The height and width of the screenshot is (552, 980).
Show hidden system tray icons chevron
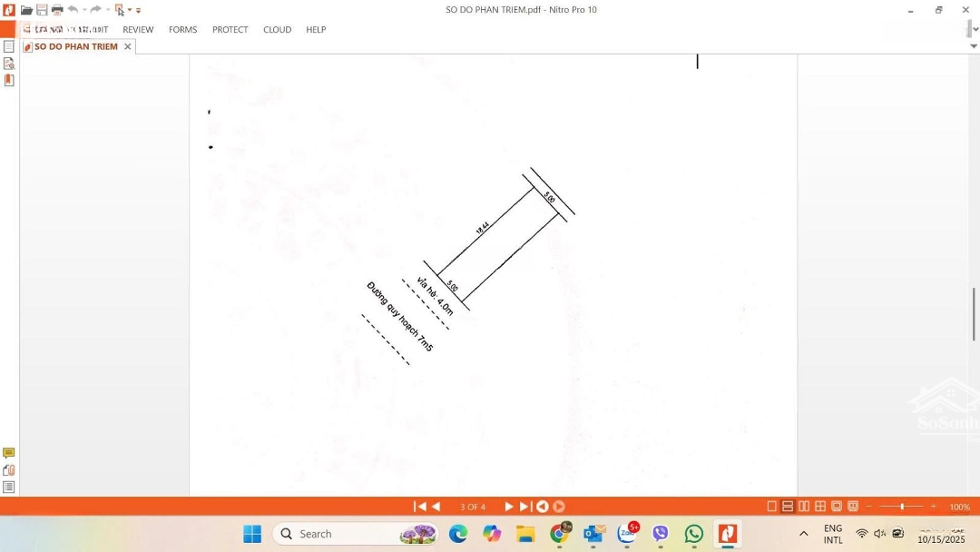[x=803, y=534]
